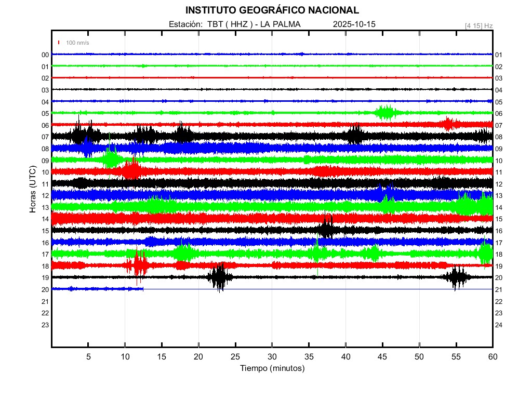Click the green burst on the 05 hour trace

pyautogui.click(x=386, y=112)
